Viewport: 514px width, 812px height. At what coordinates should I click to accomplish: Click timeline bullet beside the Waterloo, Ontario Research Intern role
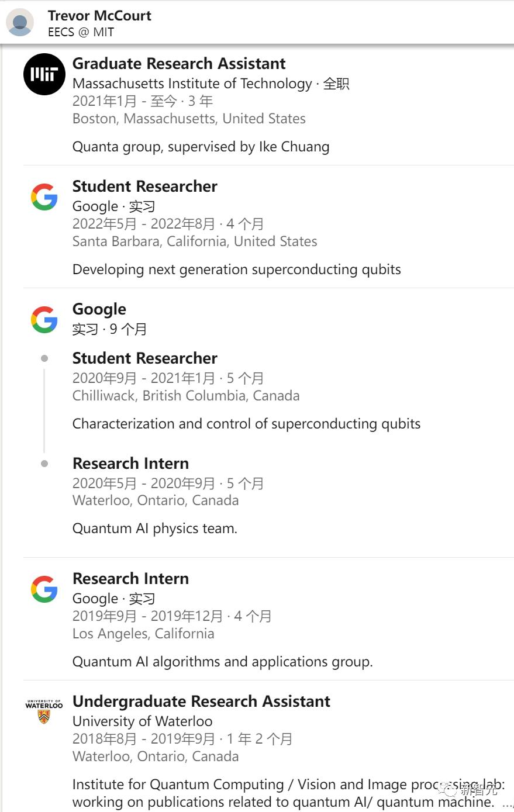point(44,464)
